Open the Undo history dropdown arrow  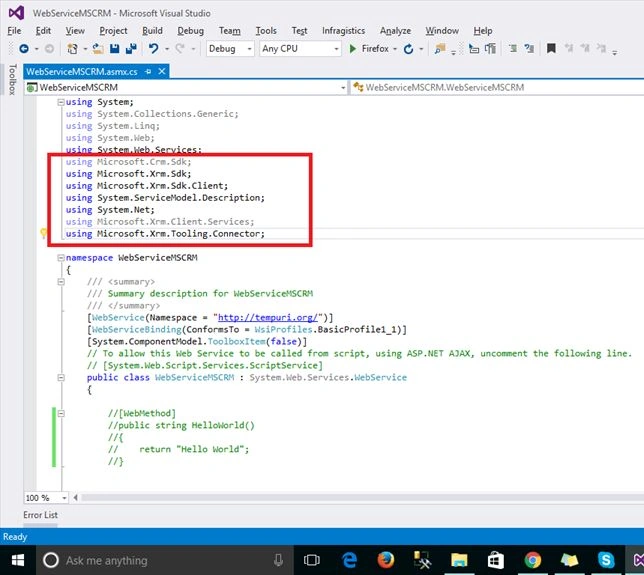[x=167, y=49]
